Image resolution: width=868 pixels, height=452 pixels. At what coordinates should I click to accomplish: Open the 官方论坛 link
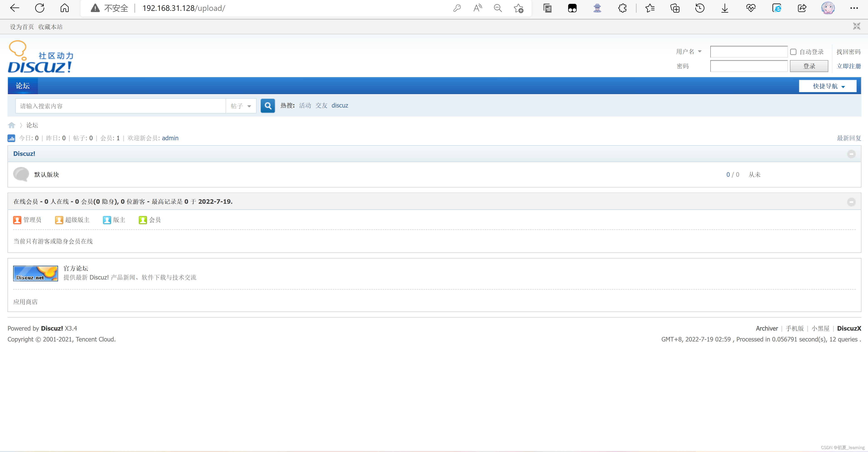(76, 268)
